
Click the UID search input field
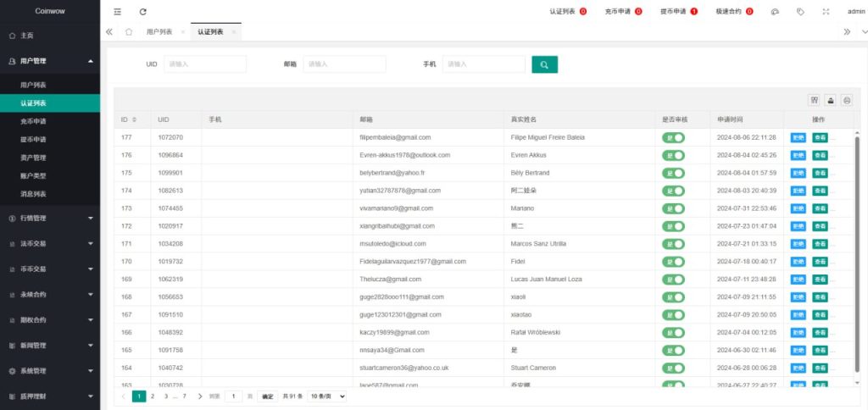tap(204, 64)
